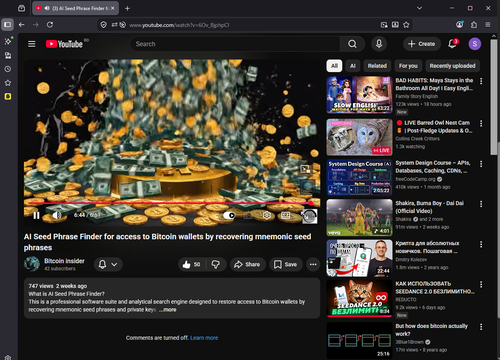This screenshot has width=500, height=360.
Task: Start voice search with microphone
Action: [x=379, y=44]
